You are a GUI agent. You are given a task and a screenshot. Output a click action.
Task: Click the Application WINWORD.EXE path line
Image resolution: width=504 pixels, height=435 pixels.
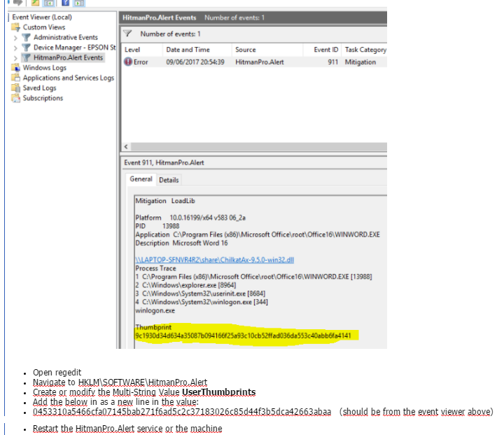pyautogui.click(x=258, y=234)
